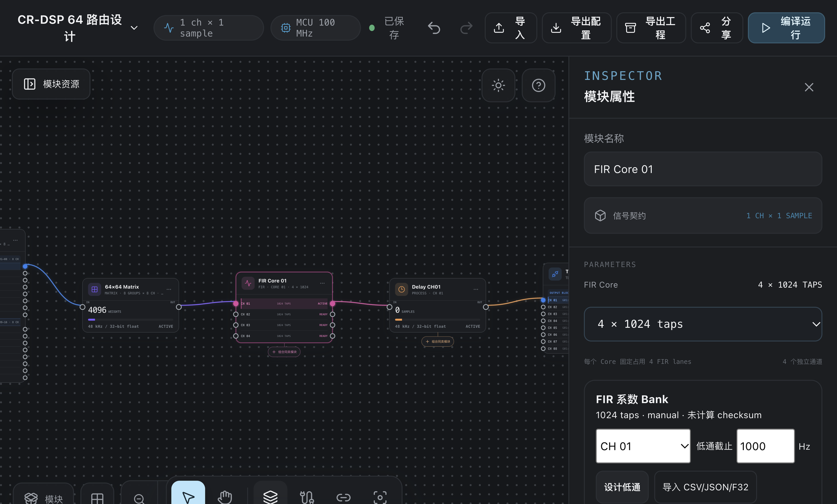The height and width of the screenshot is (504, 837).
Task: Click the Delay CH01 clock icon
Action: [401, 289]
